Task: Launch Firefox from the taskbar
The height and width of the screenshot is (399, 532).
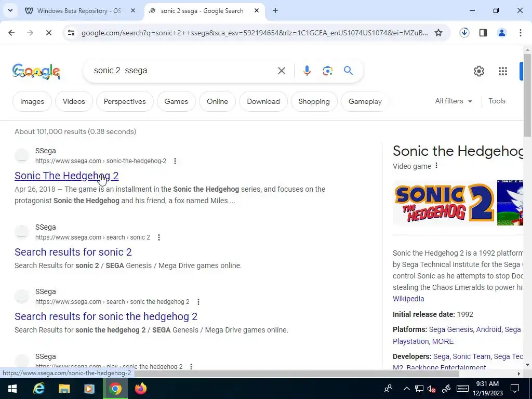Action: coord(140,389)
